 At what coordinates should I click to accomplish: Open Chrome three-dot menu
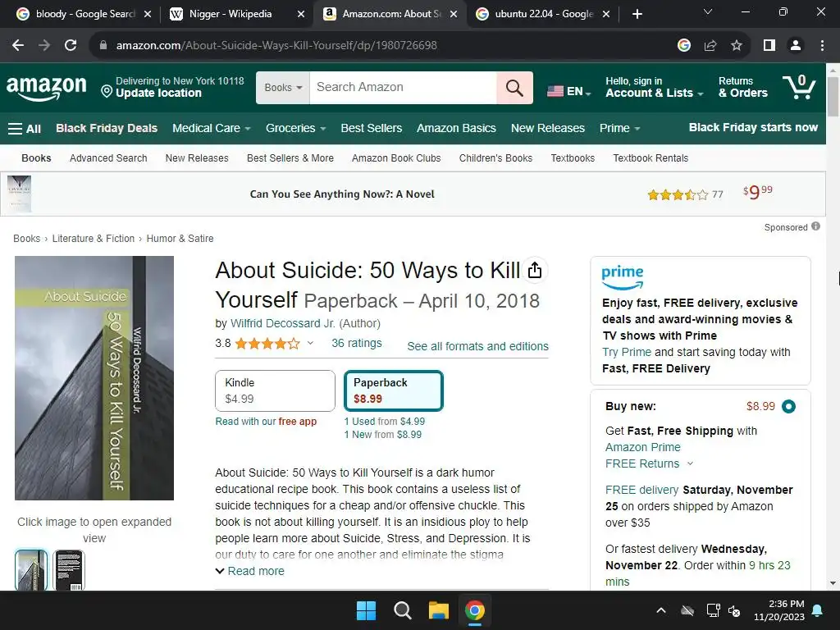822,46
